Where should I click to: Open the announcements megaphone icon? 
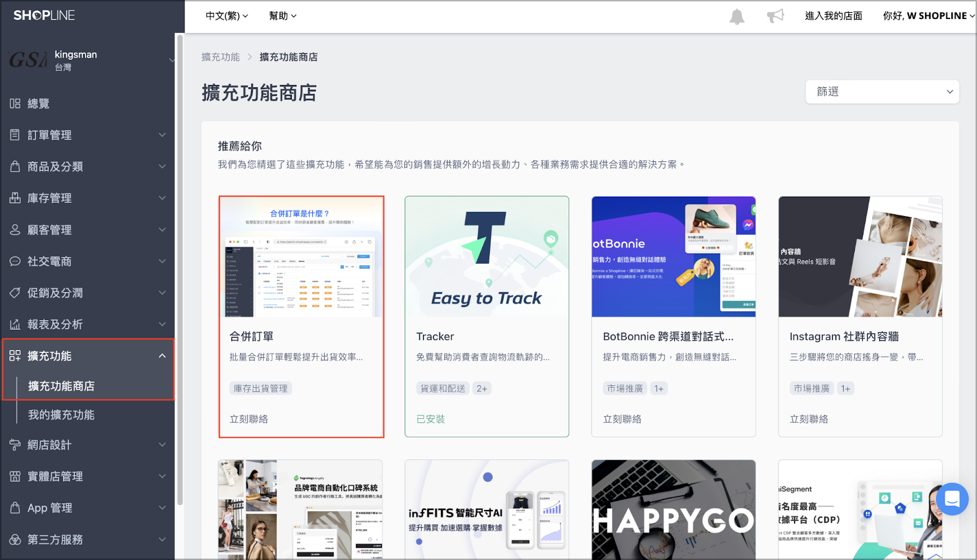point(775,16)
